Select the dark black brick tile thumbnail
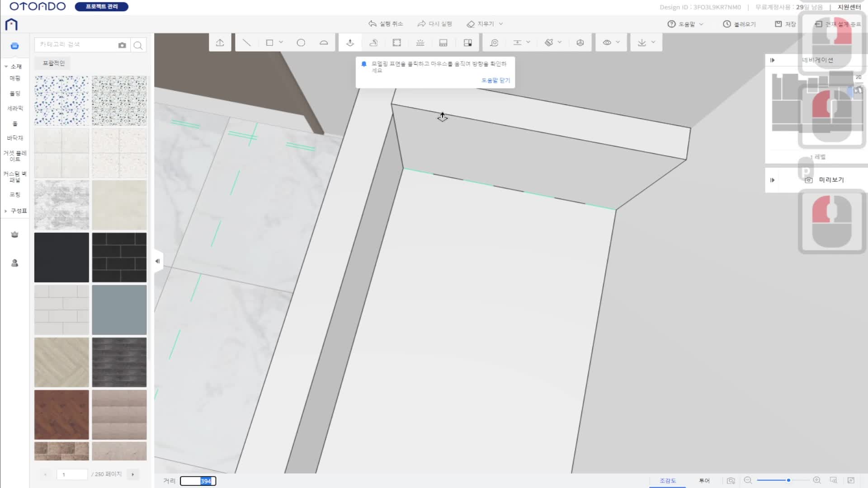This screenshot has width=868, height=488. tap(119, 258)
